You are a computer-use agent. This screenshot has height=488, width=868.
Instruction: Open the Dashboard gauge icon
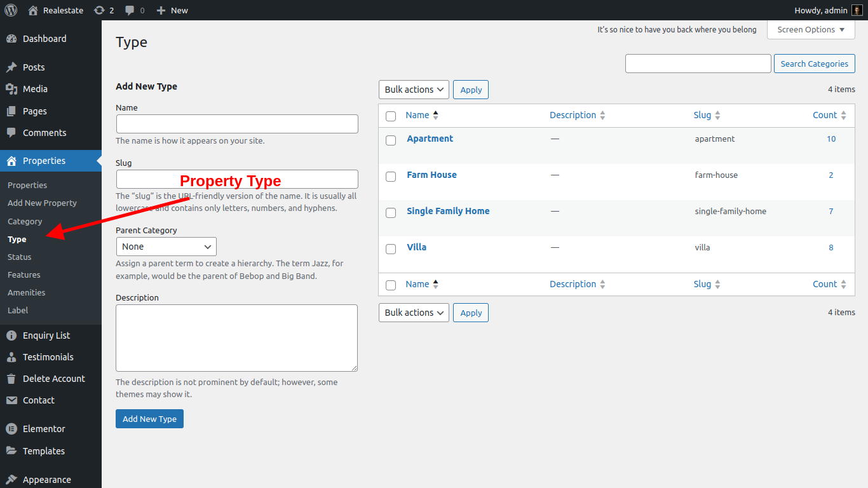[11, 39]
